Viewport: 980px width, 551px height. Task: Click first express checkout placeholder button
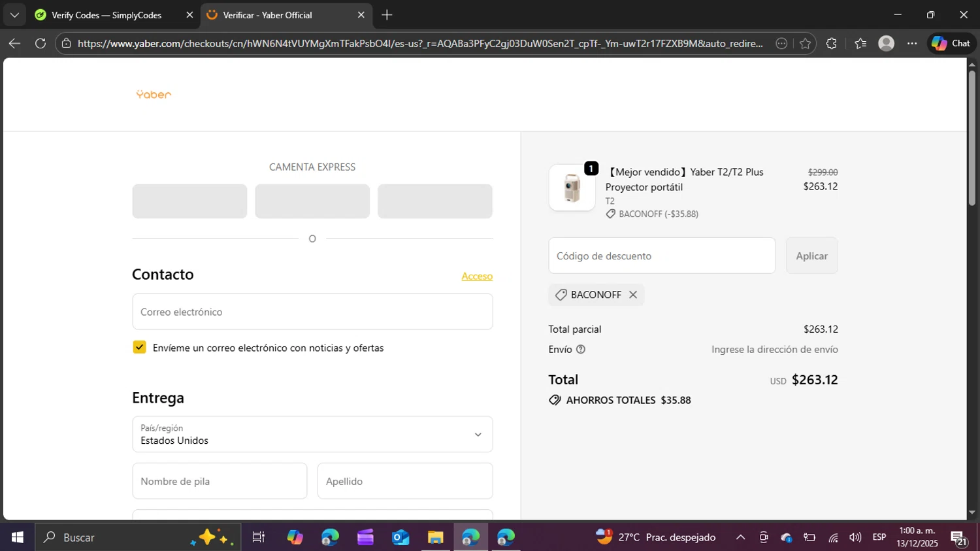(189, 201)
